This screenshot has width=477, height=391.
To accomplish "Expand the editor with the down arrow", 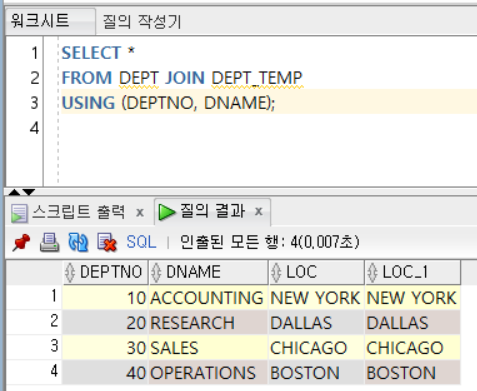I will [x=29, y=192].
